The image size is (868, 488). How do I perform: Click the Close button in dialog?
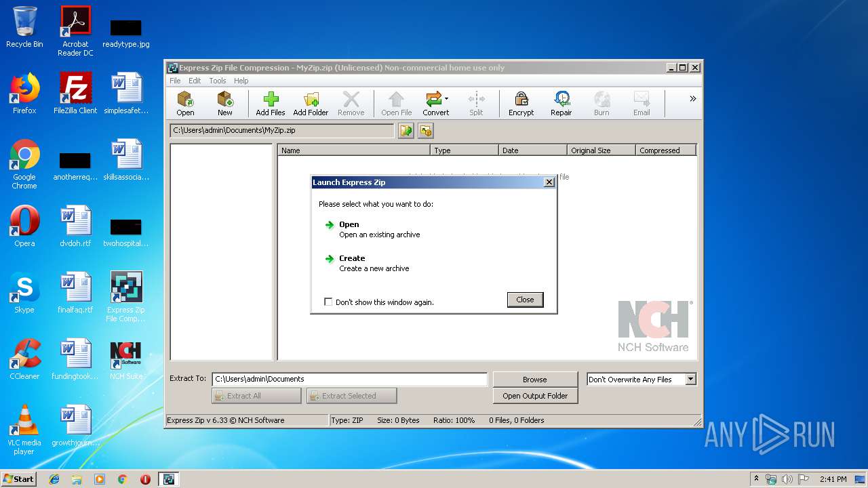click(525, 300)
